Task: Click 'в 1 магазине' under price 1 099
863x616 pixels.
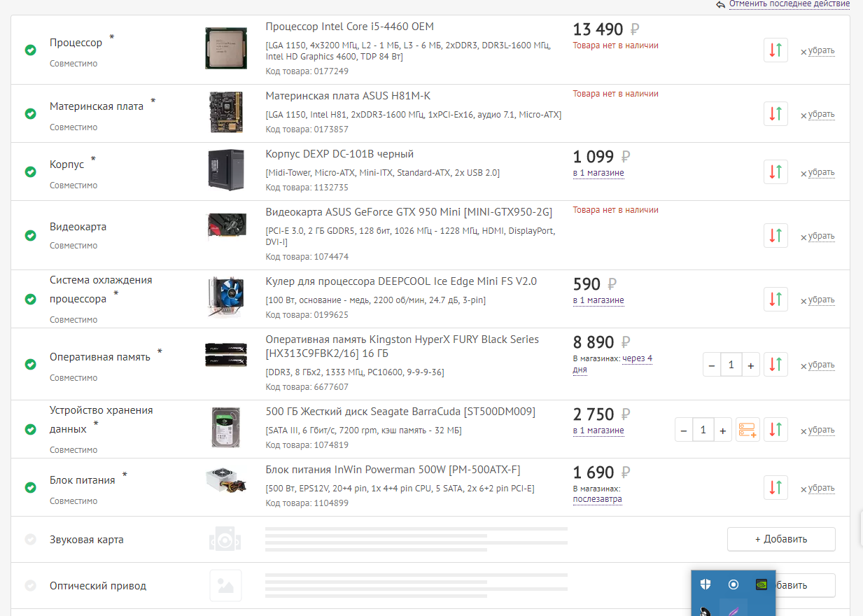Action: click(x=598, y=173)
